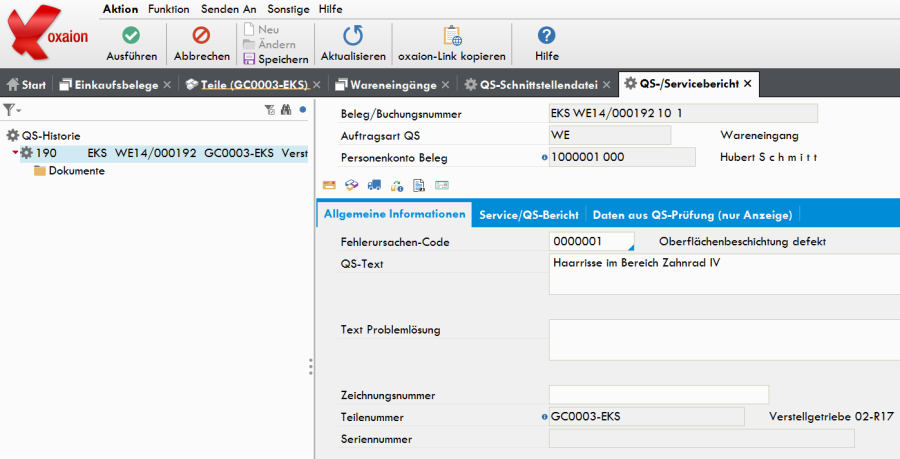Click the filter with checkmark icon
This screenshot has height=459, width=900.
tap(270, 110)
